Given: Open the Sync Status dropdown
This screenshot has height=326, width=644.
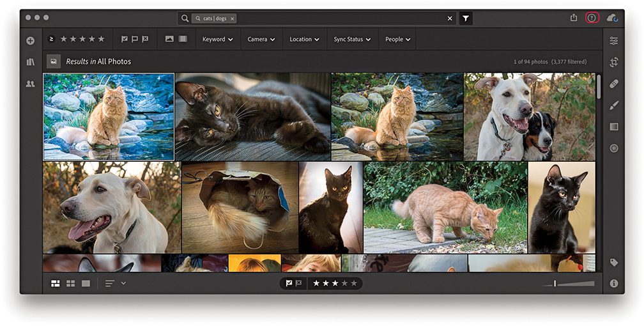Looking at the screenshot, I should pos(352,39).
